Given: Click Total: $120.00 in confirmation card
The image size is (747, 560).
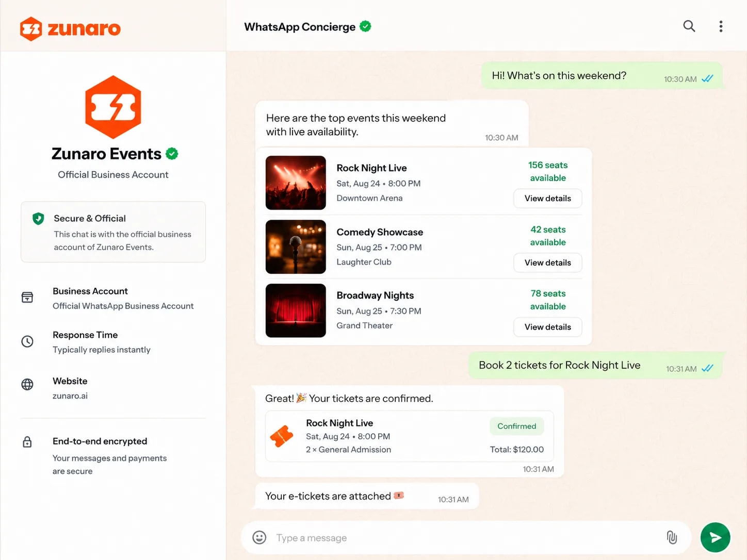Looking at the screenshot, I should 517,450.
